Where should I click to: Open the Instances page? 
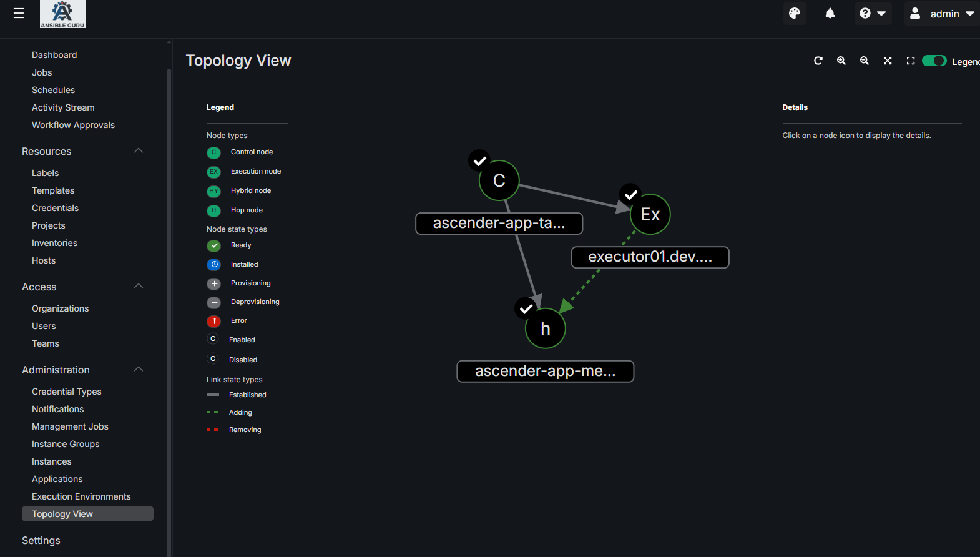click(51, 461)
